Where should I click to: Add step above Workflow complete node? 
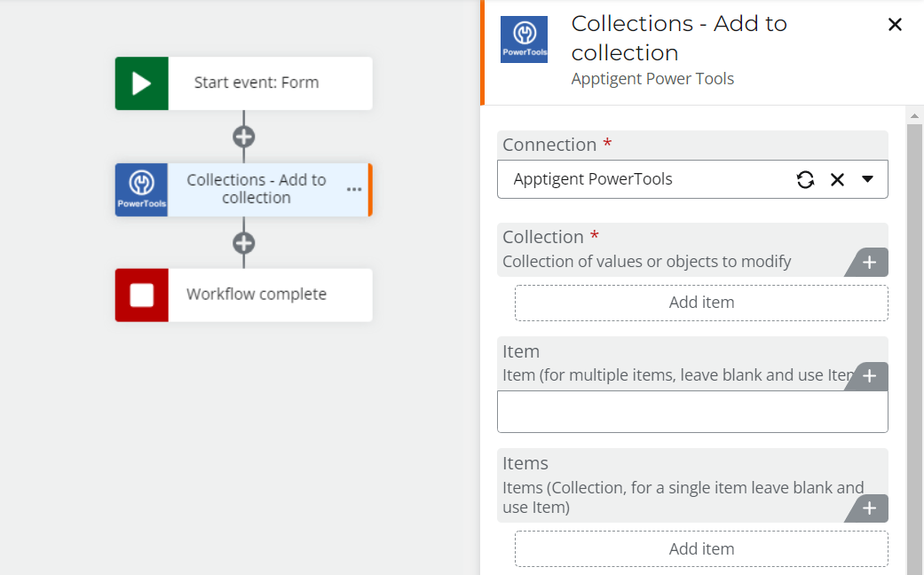[243, 243]
